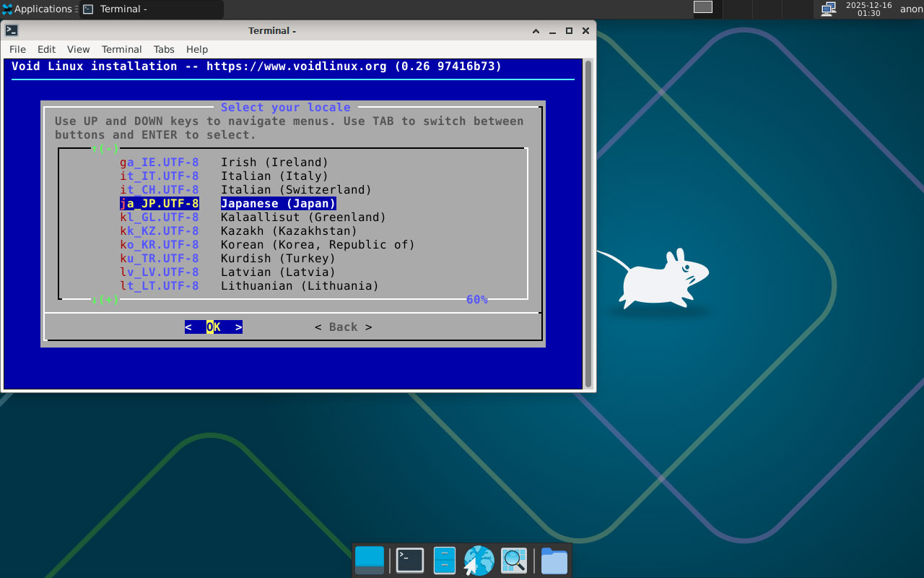Launch the Web Browser globe icon
This screenshot has width=924, height=578.
tap(479, 561)
